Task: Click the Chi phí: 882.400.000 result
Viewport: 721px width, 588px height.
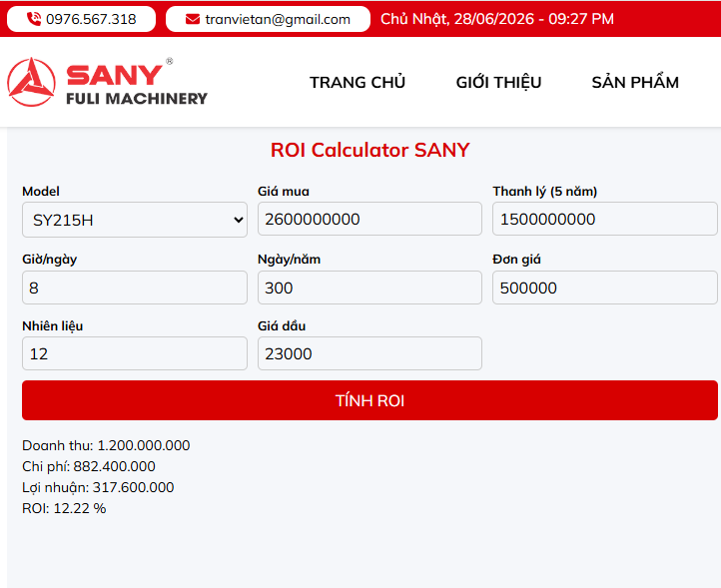Action: [89, 466]
